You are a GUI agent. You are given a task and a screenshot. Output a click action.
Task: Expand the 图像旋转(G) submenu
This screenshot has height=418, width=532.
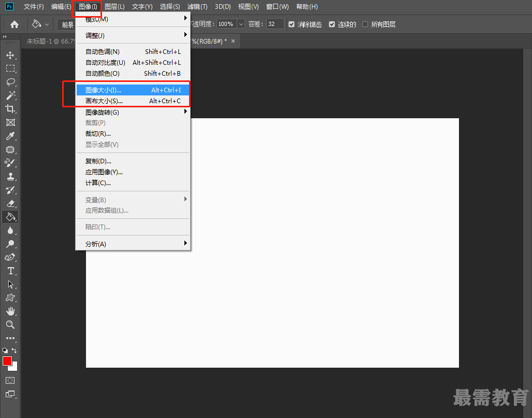coord(132,112)
